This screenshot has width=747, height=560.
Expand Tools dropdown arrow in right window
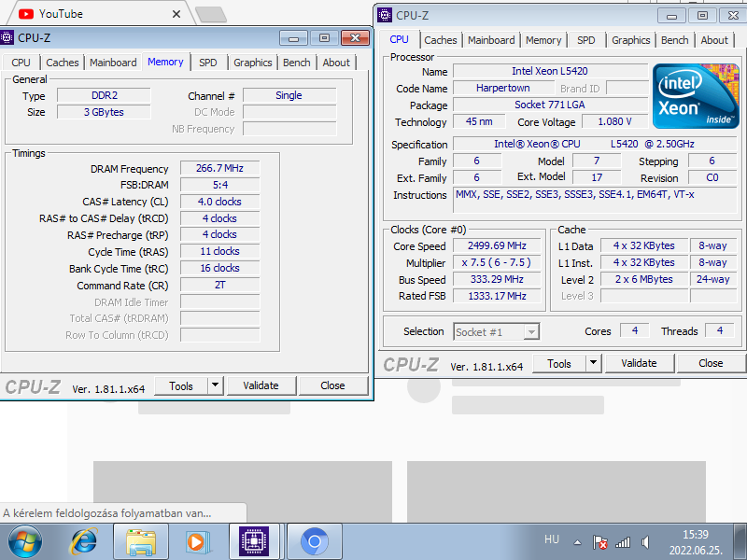coord(594,363)
